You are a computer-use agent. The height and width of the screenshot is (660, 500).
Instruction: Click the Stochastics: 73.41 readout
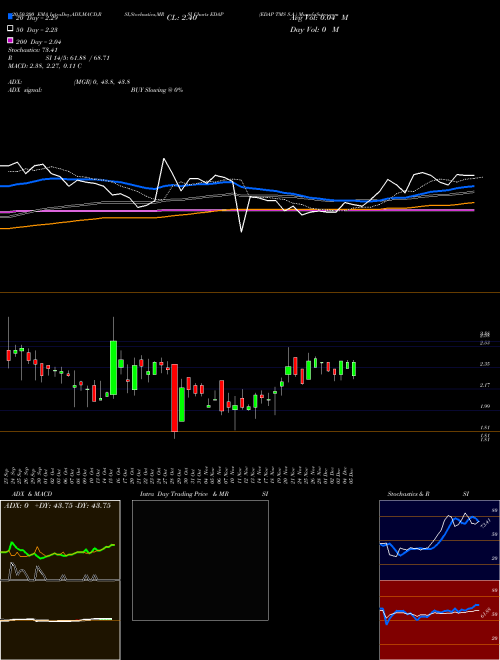pos(32,50)
